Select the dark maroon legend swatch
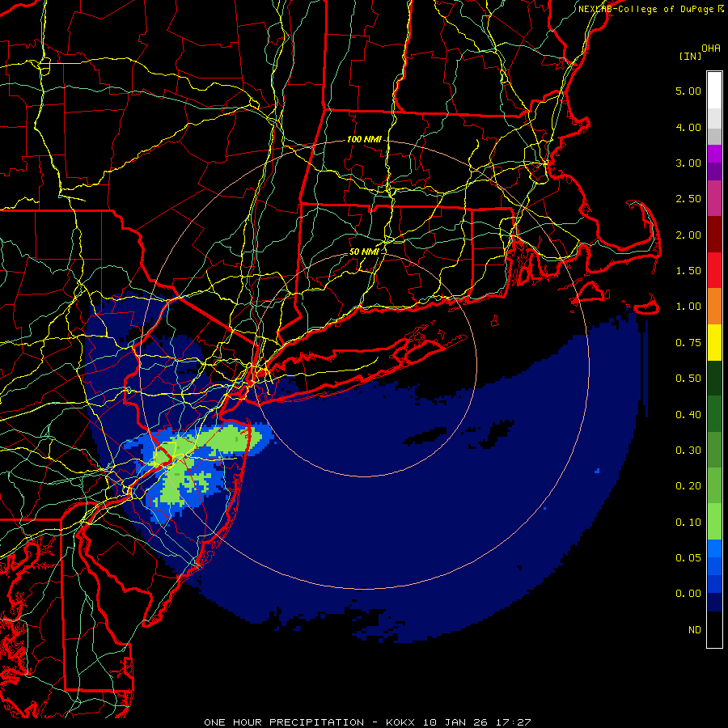 click(x=714, y=235)
